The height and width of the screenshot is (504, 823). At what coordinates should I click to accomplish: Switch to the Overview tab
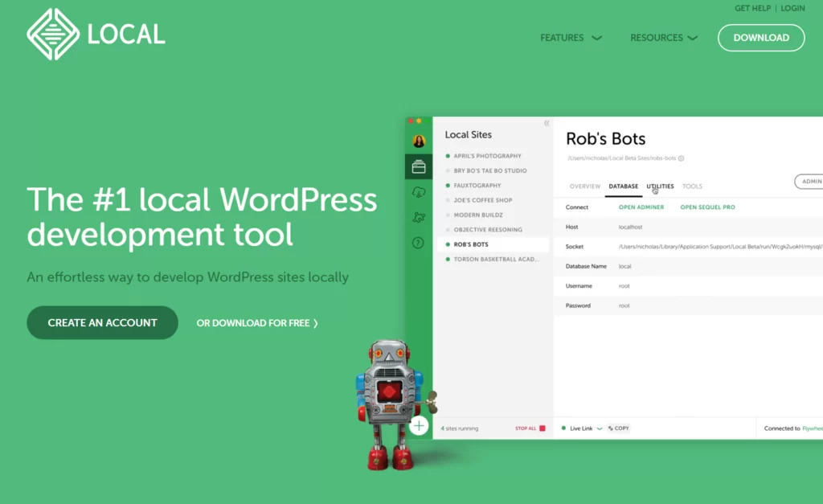(x=585, y=186)
